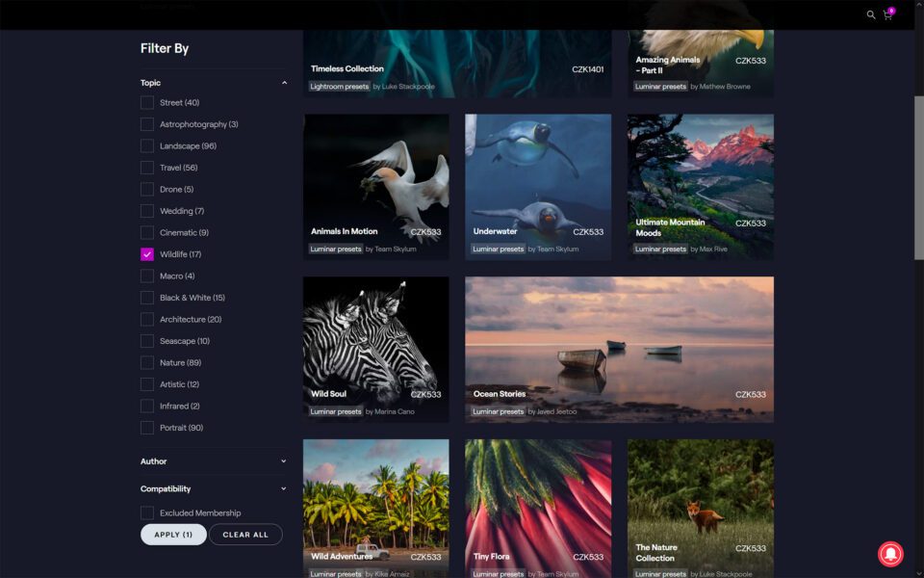
Task: Click author Max Rive on Mountain Moods
Action: pos(713,249)
